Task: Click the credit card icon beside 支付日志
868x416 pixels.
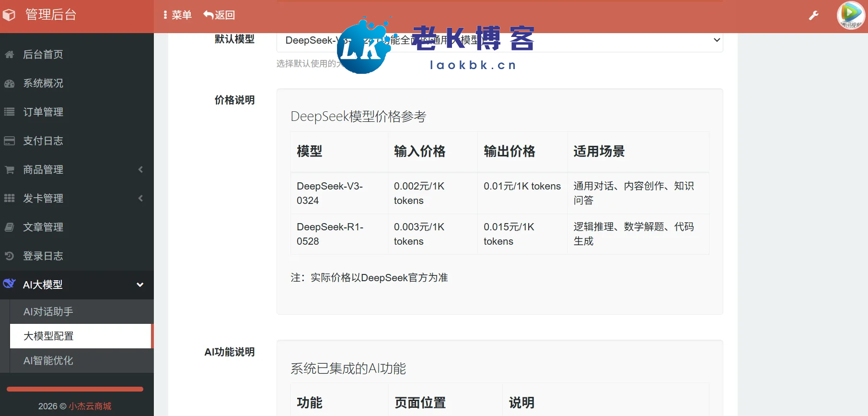Action: [x=10, y=141]
